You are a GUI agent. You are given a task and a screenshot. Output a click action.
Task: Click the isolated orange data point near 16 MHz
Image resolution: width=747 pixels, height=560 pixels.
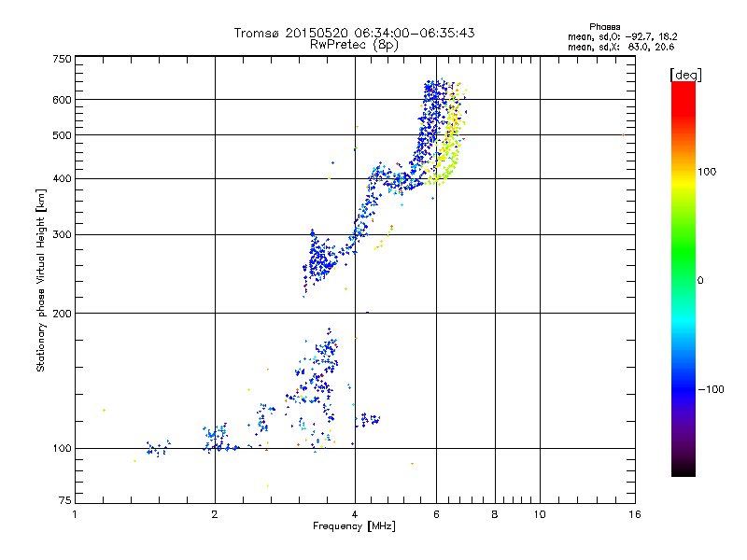623,135
